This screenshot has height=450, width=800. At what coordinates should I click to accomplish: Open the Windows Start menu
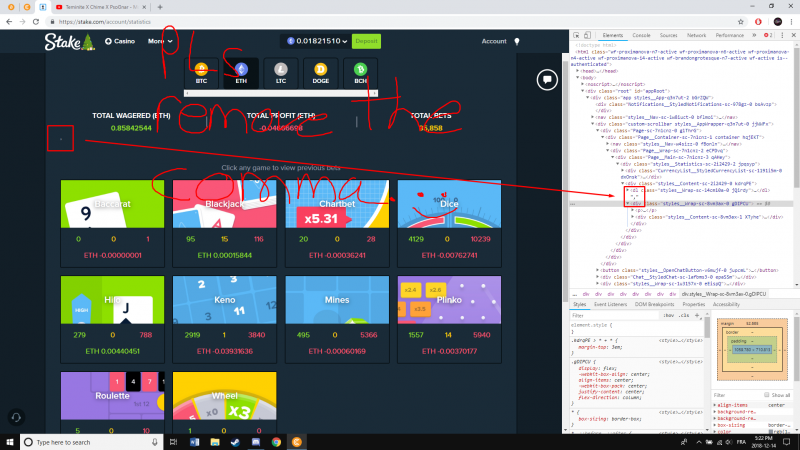(10, 442)
